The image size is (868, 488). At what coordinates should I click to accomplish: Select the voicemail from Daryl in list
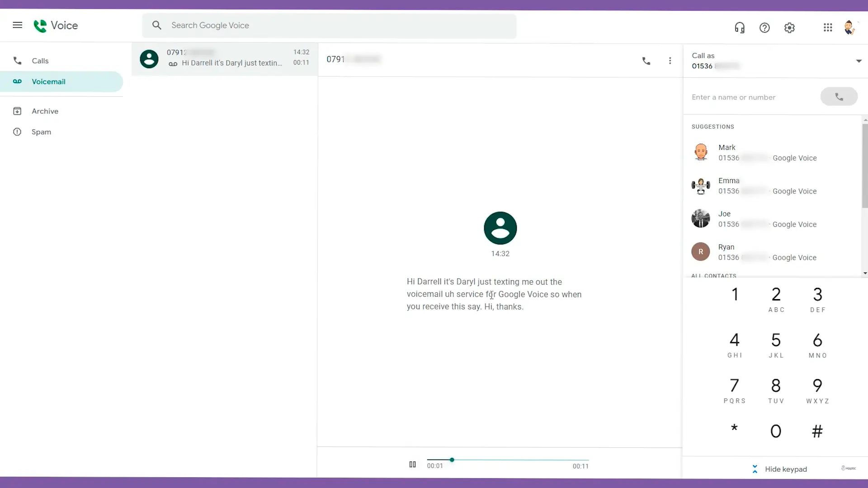225,59
